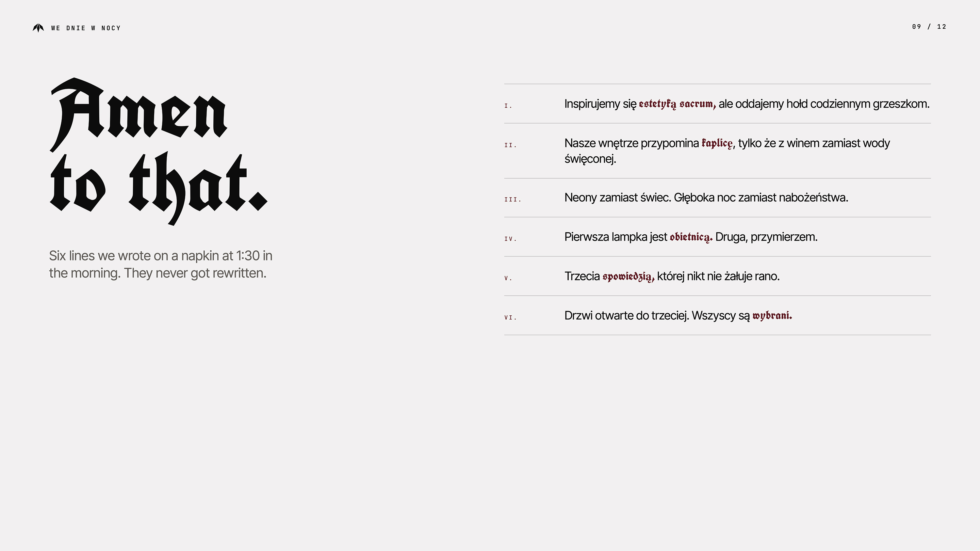Screen dimensions: 980x551
Task: Click the leaf logo icon beside WE DNIE W NOCY
Action: [38, 28]
